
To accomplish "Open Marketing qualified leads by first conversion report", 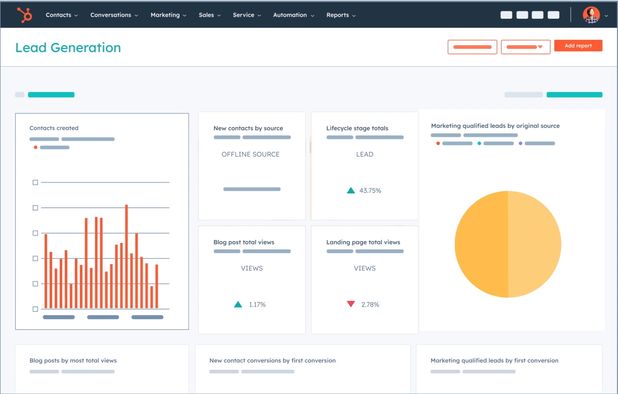I will coord(494,361).
